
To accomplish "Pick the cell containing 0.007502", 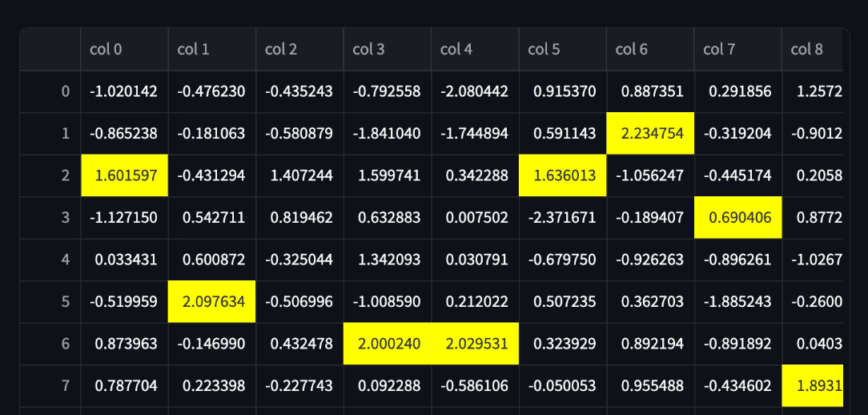I will 475,218.
